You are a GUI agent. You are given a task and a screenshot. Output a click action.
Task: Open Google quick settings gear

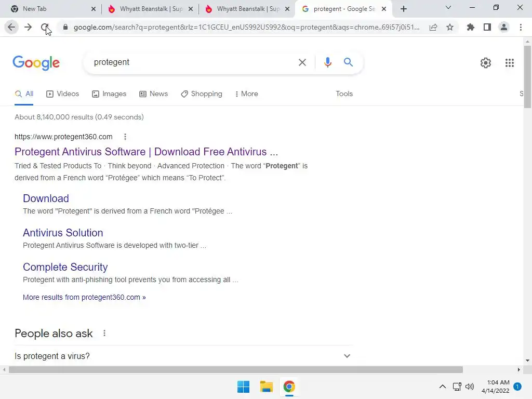tap(486, 63)
